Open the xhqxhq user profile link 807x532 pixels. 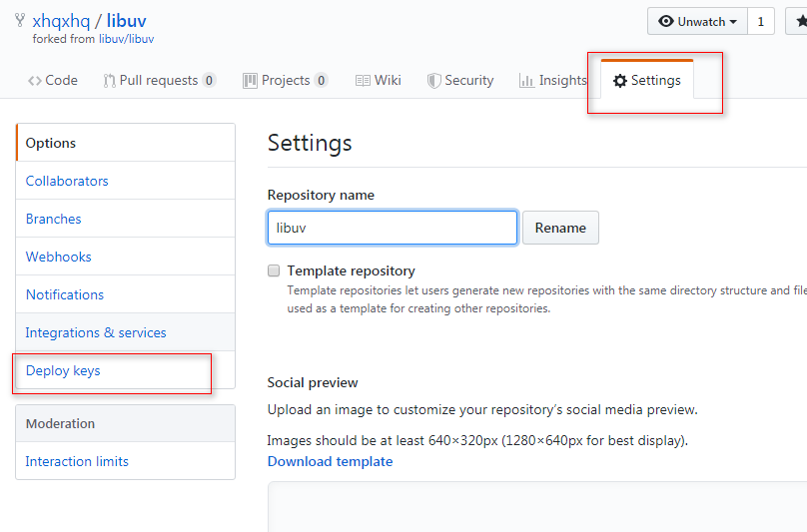point(61,21)
